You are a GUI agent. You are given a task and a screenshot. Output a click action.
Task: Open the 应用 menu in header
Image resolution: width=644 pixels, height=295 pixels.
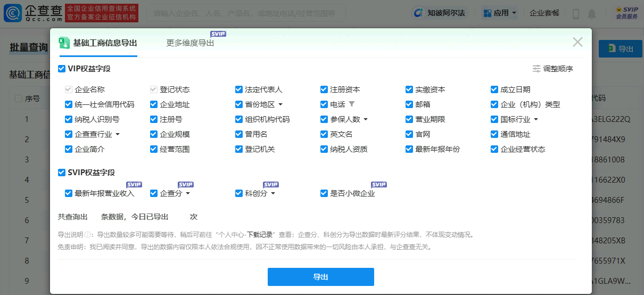pyautogui.click(x=500, y=13)
